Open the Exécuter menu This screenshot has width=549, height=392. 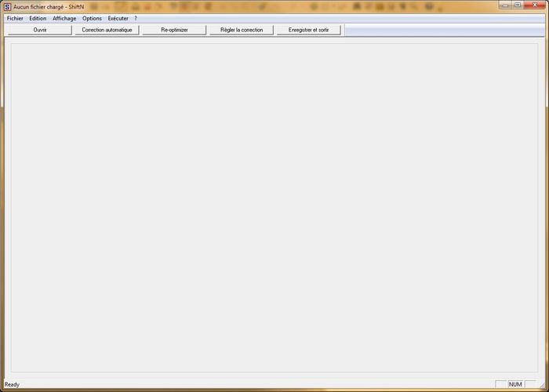point(118,18)
